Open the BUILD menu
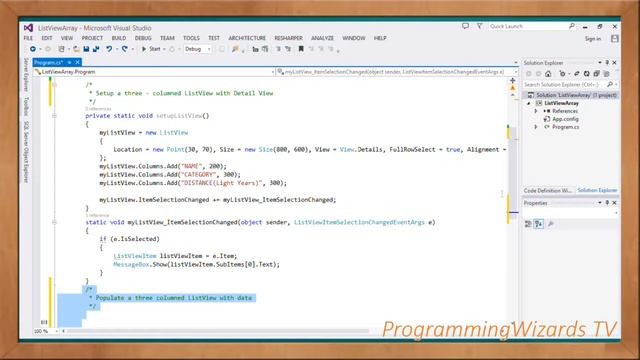 119,38
